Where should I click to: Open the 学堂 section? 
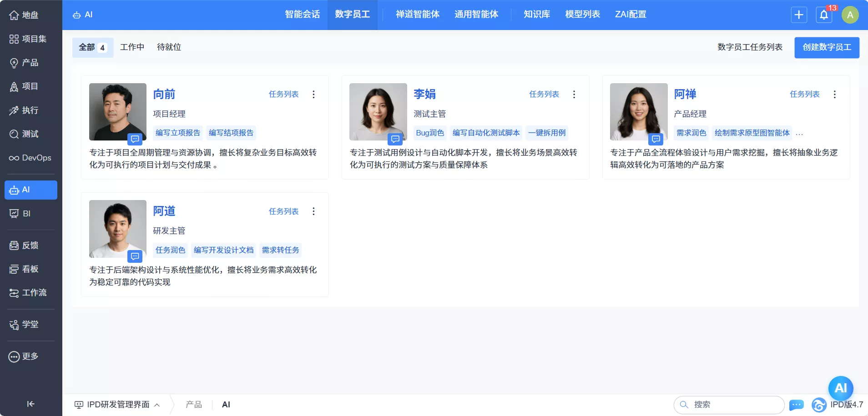29,324
